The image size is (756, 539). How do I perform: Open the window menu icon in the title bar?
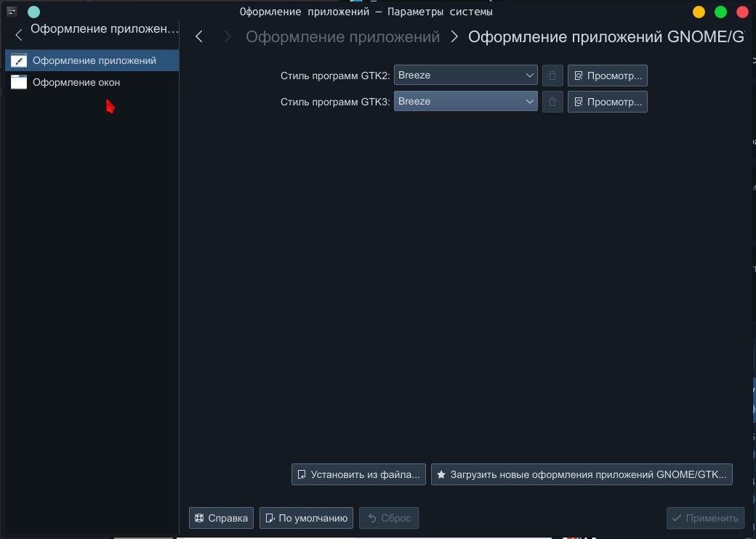coord(12,11)
